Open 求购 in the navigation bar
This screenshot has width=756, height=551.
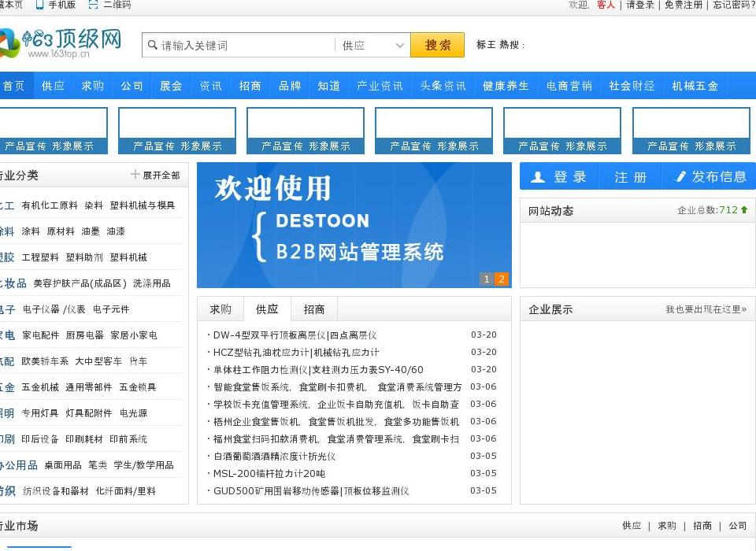coord(93,86)
